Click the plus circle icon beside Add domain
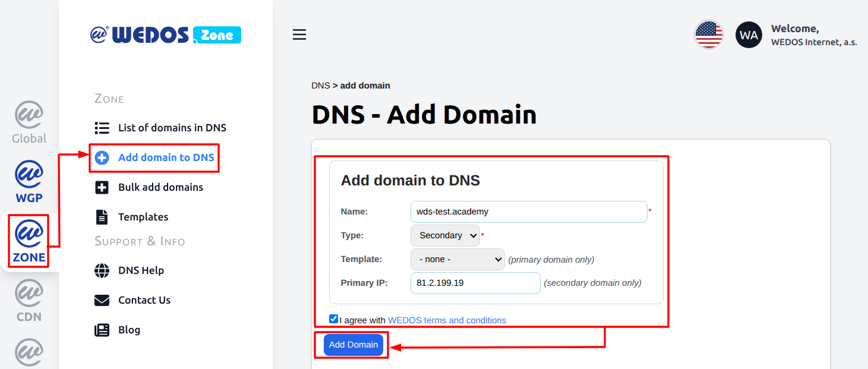Screen dimensions: 868x369 (102, 157)
